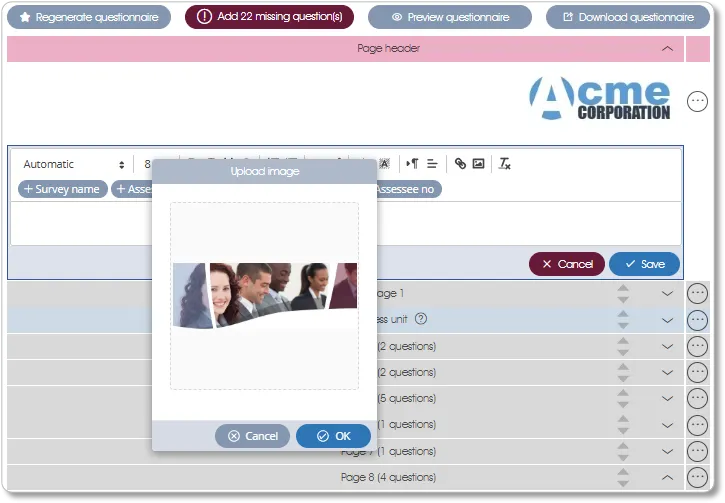Open Preview questionnaire
The height and width of the screenshot is (503, 725).
coord(449,17)
